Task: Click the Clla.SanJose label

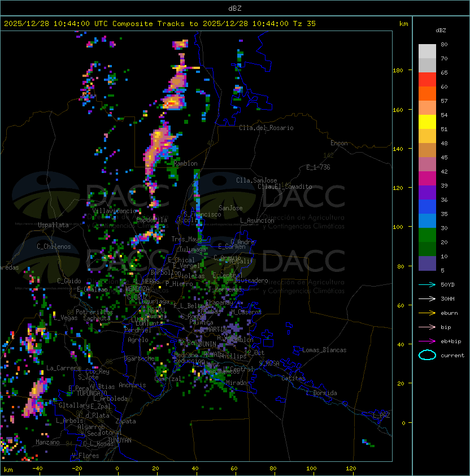Action: tap(256, 180)
